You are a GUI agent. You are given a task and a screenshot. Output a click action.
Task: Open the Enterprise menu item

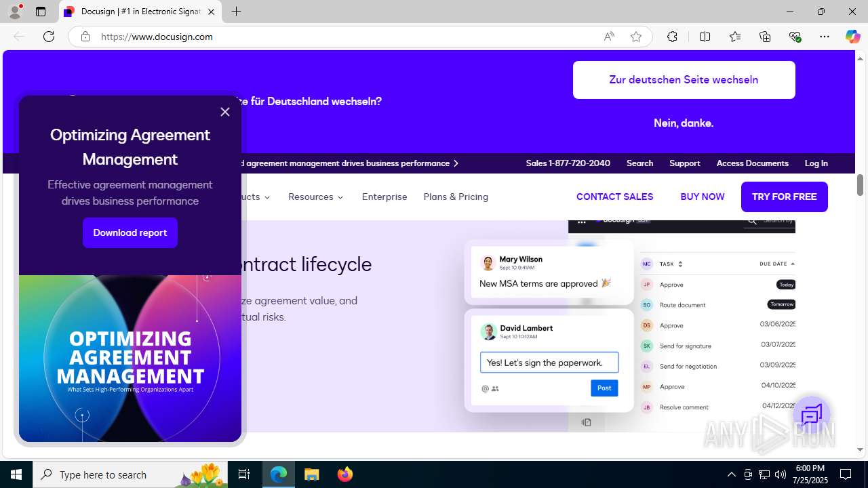[x=384, y=197]
